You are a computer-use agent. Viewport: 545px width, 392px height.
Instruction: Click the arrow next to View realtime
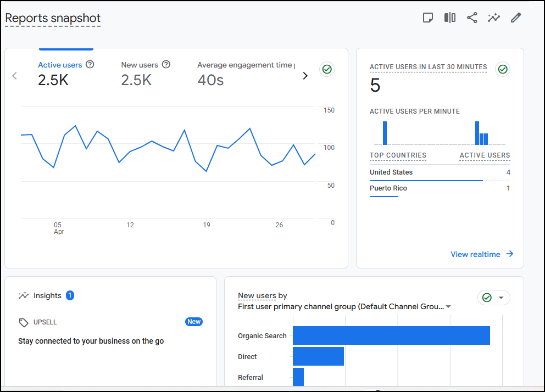(509, 254)
